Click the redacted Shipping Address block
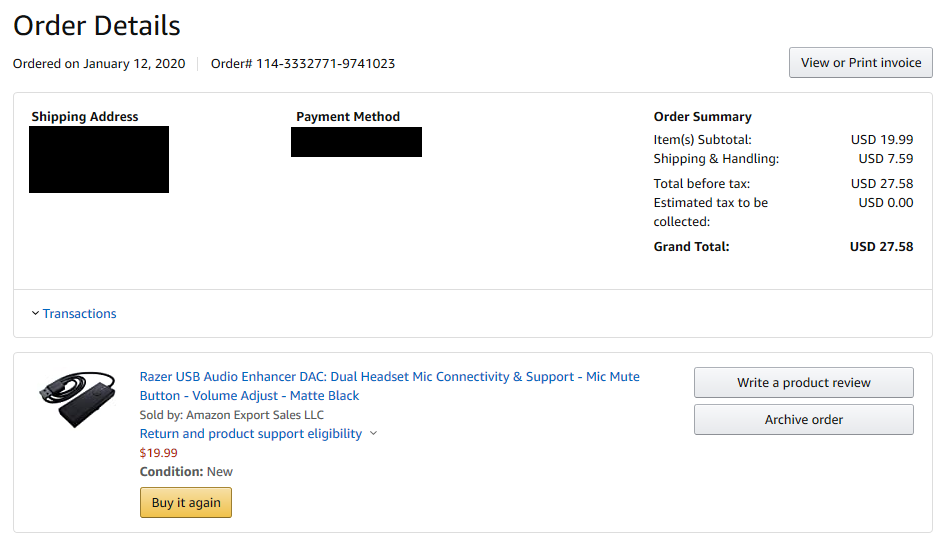The width and height of the screenshot is (944, 541). coord(99,159)
